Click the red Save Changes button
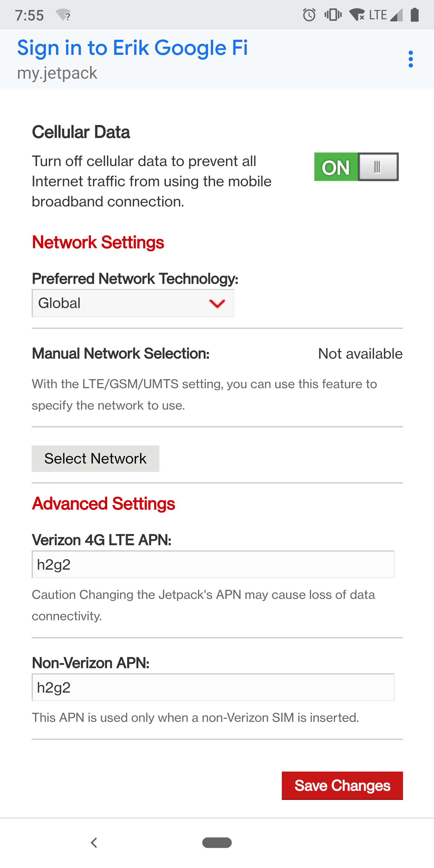 342,785
